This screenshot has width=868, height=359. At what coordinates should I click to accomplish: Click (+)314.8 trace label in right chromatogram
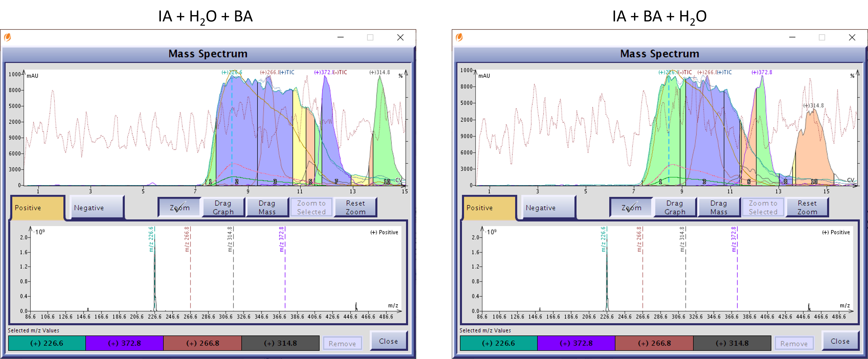pos(813,105)
